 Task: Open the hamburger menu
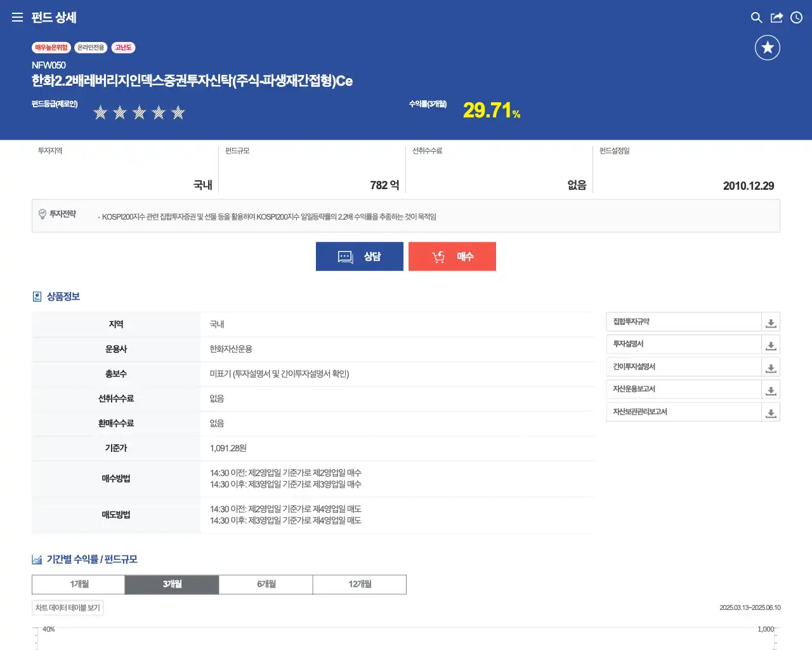(17, 17)
